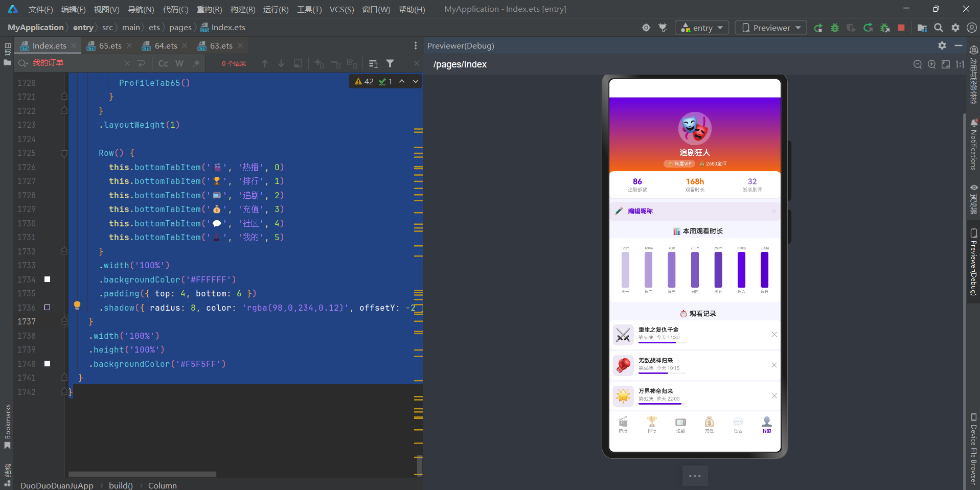Open the 文件(F) menu
This screenshot has width=980, height=490.
pyautogui.click(x=41, y=9)
